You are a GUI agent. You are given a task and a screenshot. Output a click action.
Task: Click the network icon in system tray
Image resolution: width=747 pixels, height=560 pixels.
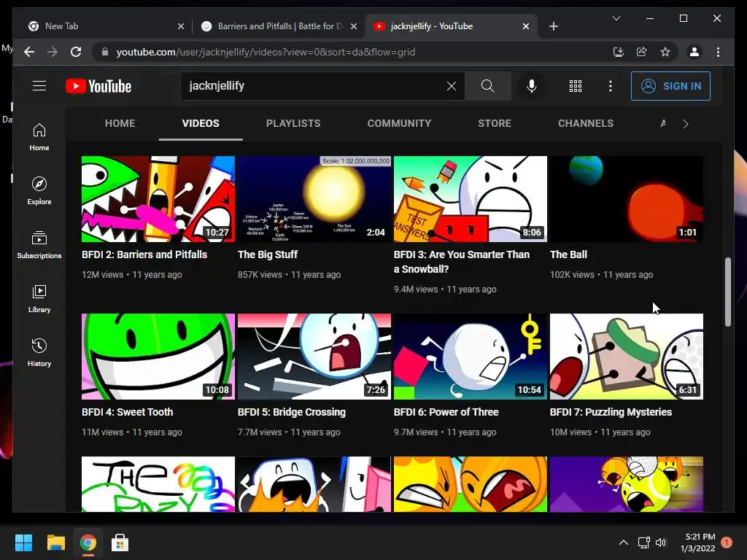(643, 542)
